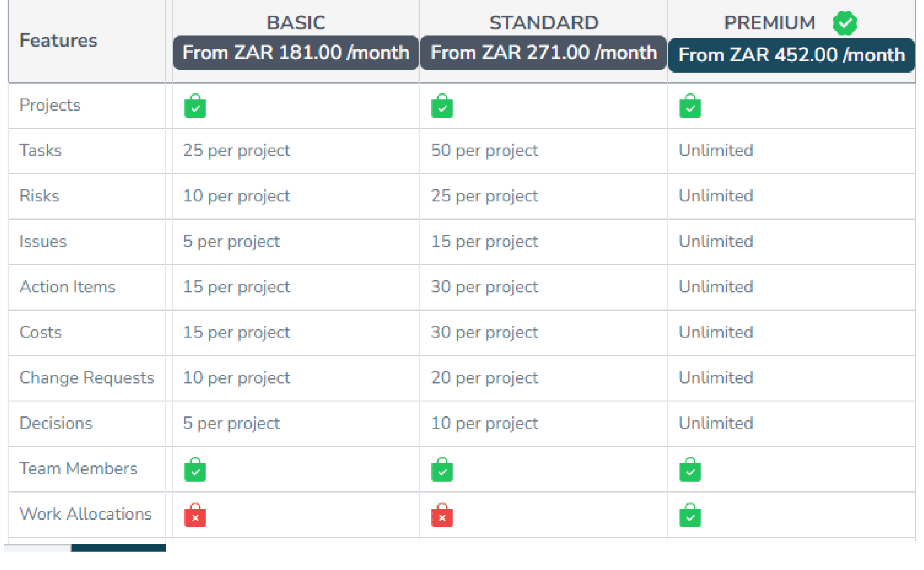
Task: Click the green verified badge beside PREMIUM
Action: 845,23
